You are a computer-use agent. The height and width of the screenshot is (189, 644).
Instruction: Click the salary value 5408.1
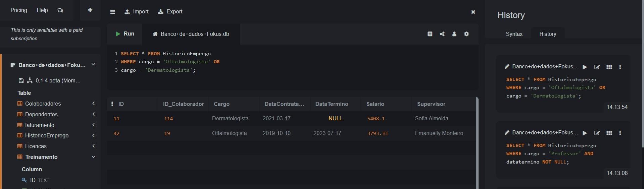pyautogui.click(x=376, y=119)
